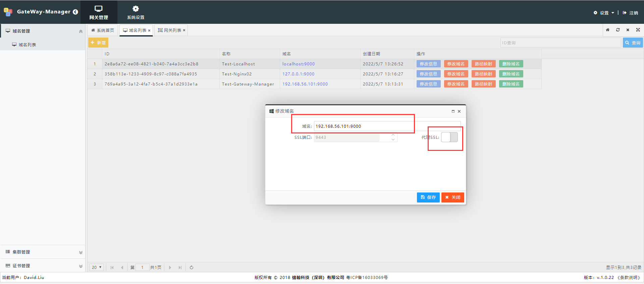Screen dimensions: 644x284
Task: Open the 系统设置 top navigation module
Action: point(136,12)
